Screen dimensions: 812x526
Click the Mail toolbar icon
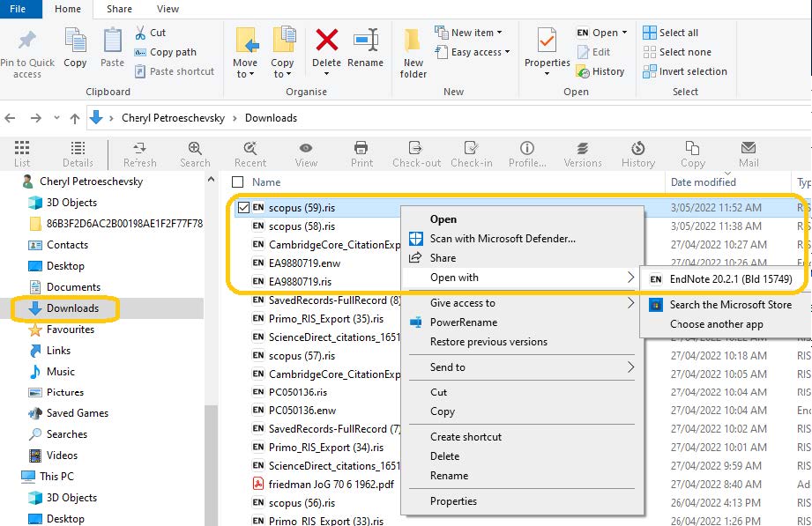749,153
